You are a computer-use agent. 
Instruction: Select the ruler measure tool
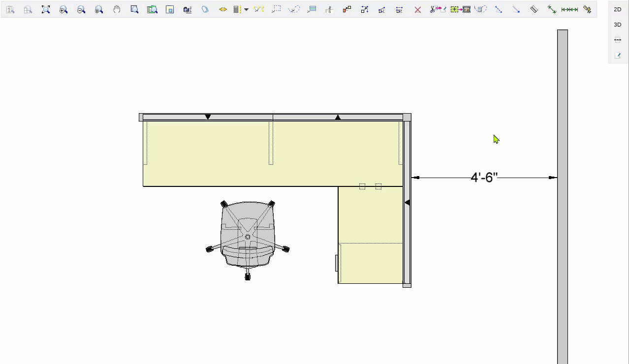pyautogui.click(x=534, y=9)
